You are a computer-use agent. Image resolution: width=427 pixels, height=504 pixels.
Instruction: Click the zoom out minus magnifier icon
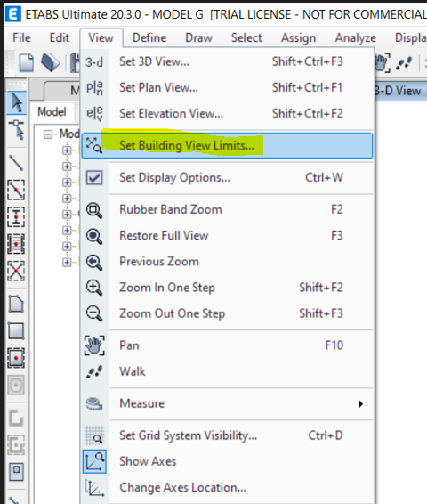pos(94,313)
